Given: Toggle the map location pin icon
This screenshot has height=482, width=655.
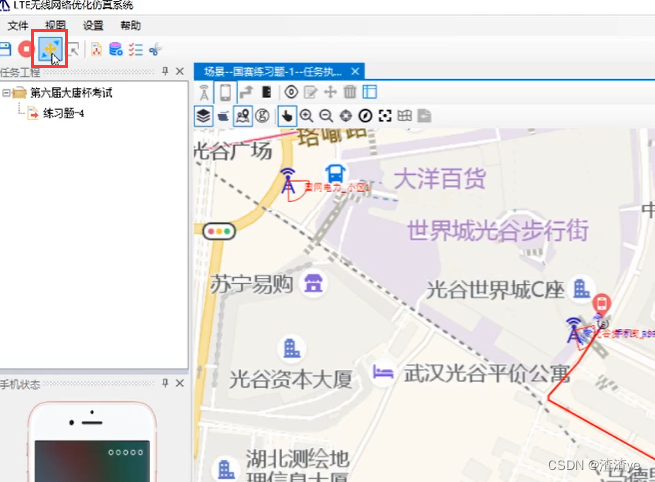Looking at the screenshot, I should (243, 116).
